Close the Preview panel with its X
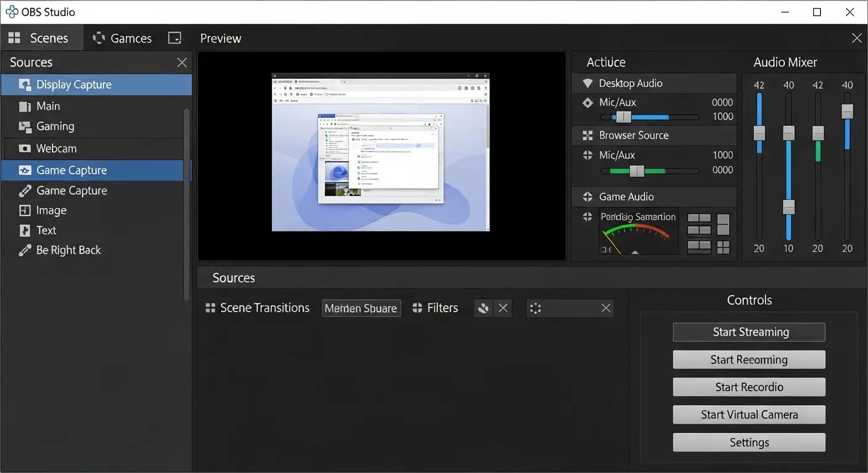This screenshot has height=473, width=868. [x=856, y=38]
